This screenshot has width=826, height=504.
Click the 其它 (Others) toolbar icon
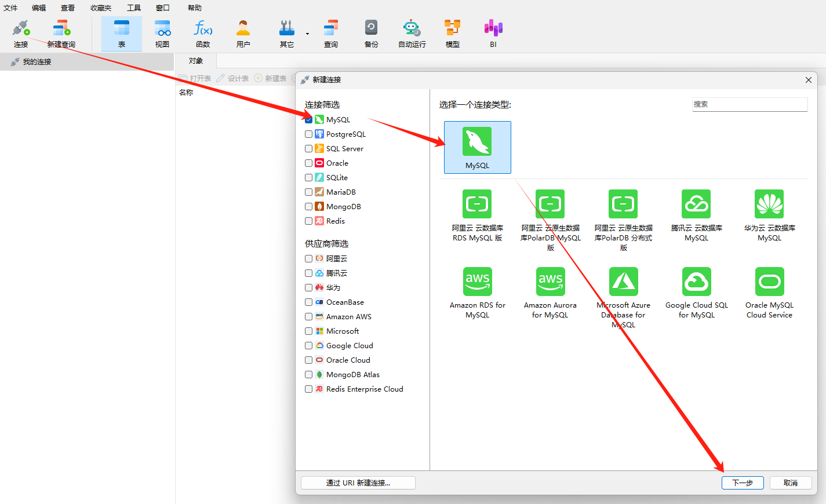point(287,34)
